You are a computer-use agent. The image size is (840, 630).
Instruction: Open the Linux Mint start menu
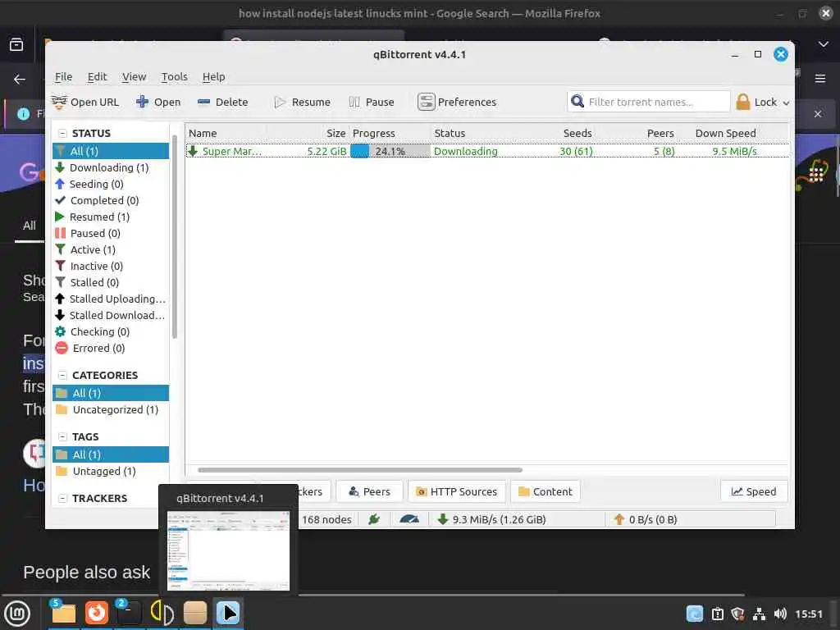(x=17, y=614)
